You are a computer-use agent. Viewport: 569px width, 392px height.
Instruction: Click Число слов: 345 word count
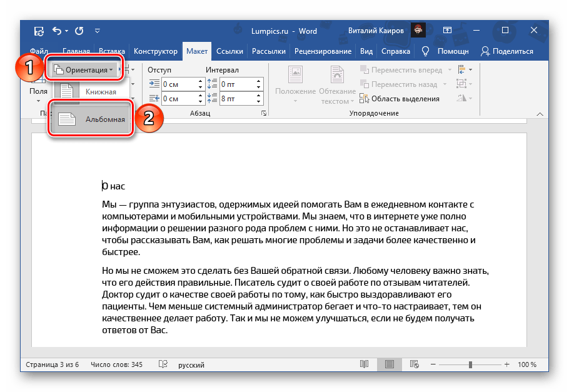[x=116, y=364]
